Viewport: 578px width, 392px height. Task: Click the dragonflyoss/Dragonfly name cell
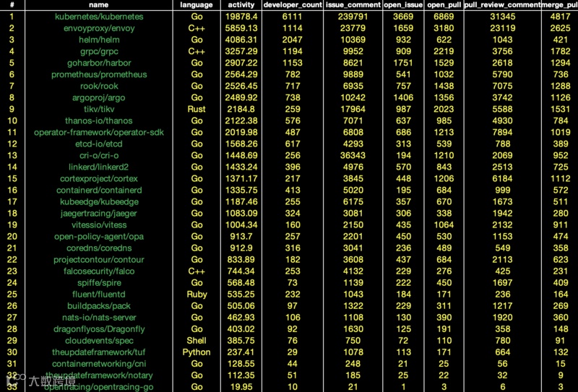[99, 329]
